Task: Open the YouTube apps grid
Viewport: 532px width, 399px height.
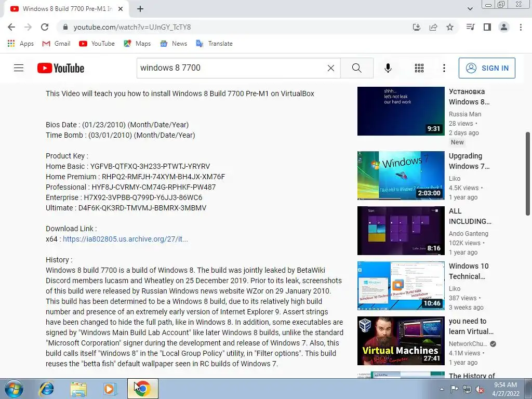Action: (x=419, y=68)
